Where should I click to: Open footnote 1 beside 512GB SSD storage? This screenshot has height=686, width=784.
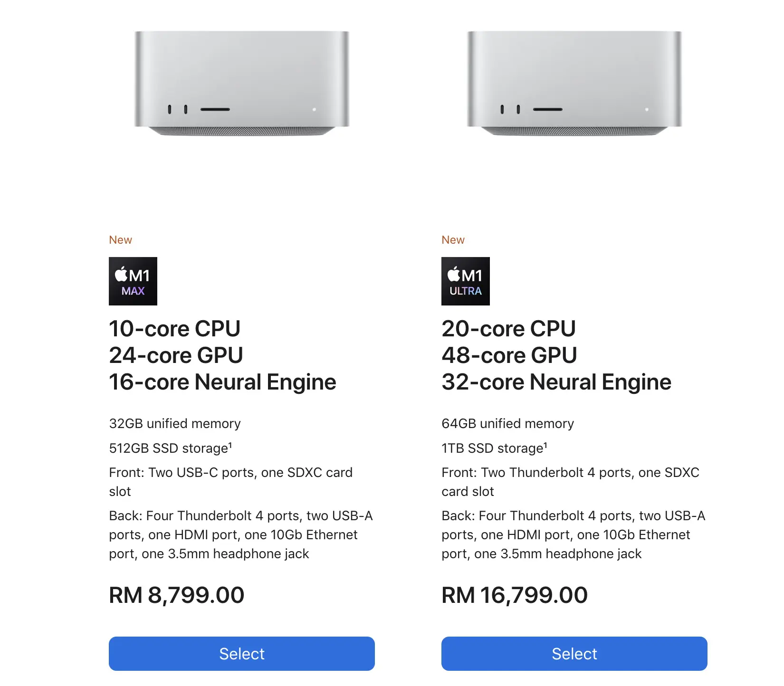(x=230, y=445)
